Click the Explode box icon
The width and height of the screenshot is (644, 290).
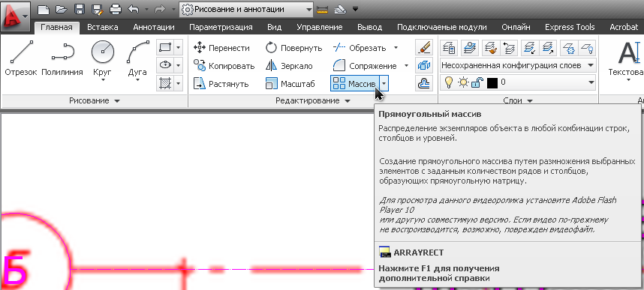click(424, 66)
